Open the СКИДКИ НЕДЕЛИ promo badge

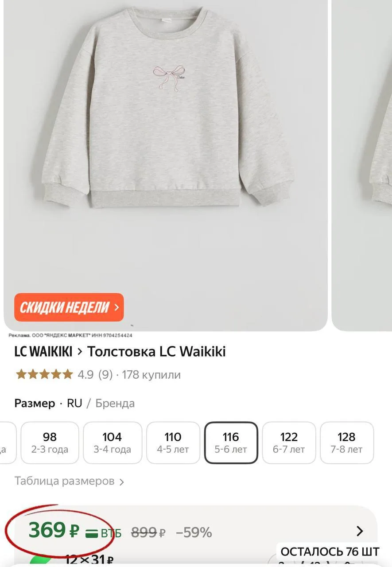(x=69, y=307)
